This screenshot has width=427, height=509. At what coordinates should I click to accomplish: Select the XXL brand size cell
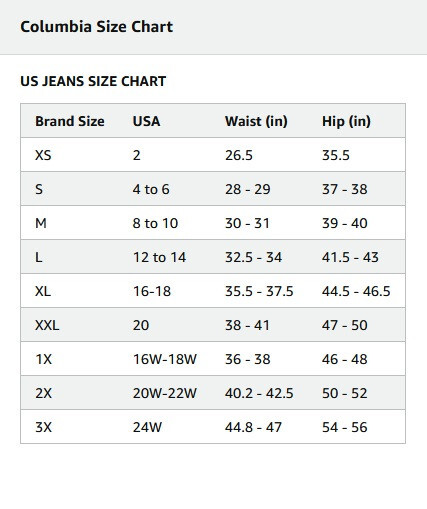47,325
